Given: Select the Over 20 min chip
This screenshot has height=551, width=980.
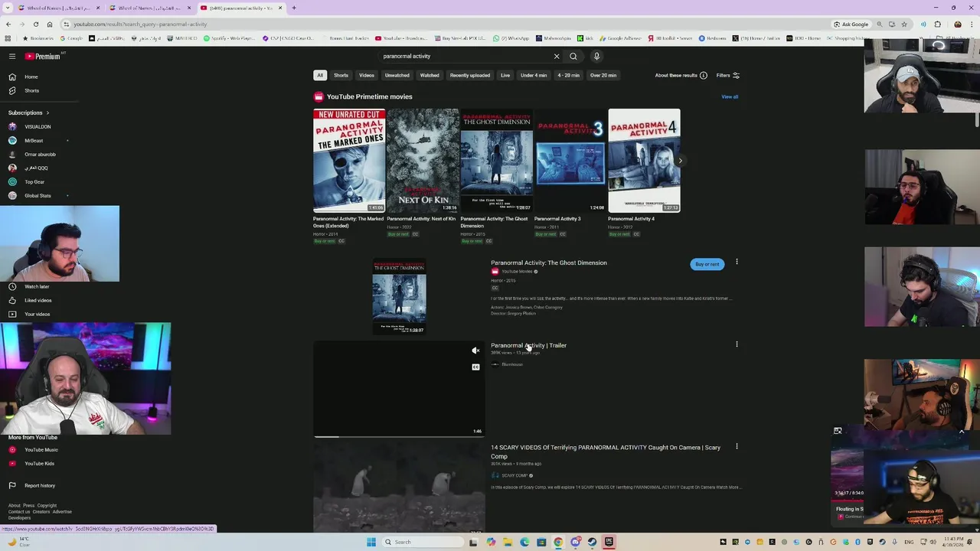Looking at the screenshot, I should point(603,75).
